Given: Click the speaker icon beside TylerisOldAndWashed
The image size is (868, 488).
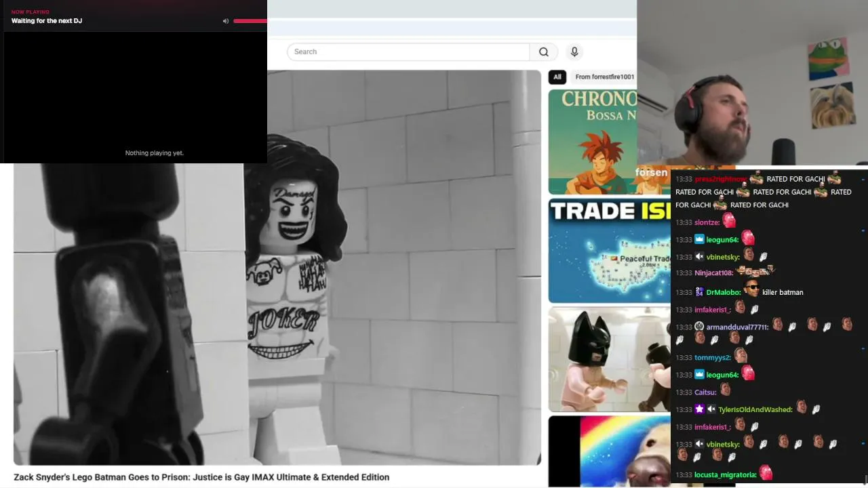Looking at the screenshot, I should pyautogui.click(x=711, y=409).
